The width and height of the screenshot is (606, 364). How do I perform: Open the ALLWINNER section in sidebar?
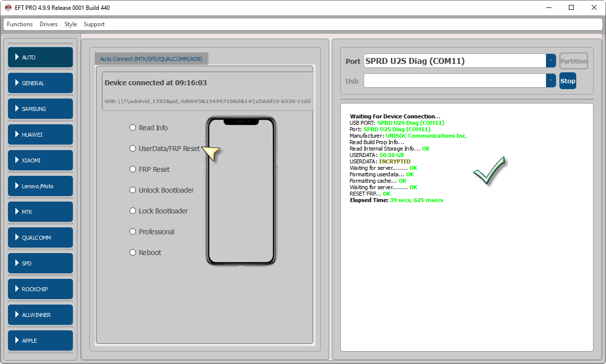(x=40, y=315)
